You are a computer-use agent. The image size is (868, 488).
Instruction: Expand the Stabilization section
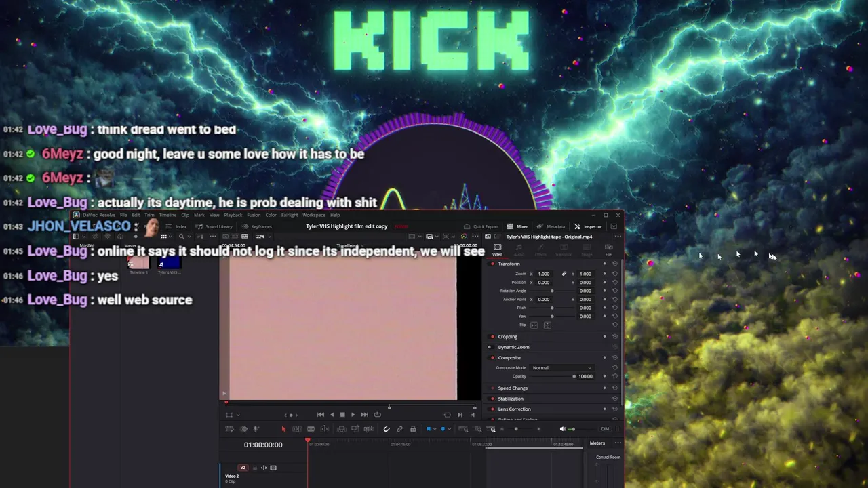[x=511, y=399]
